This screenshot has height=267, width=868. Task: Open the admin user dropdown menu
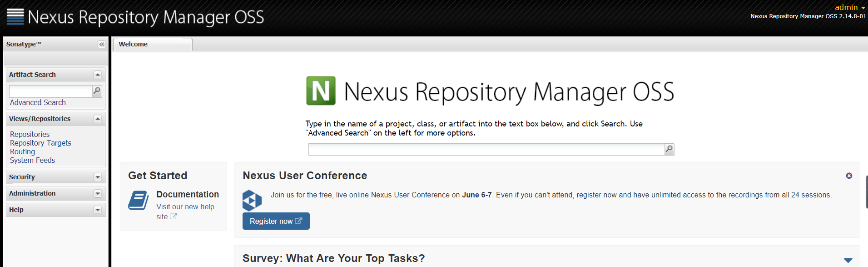[849, 7]
